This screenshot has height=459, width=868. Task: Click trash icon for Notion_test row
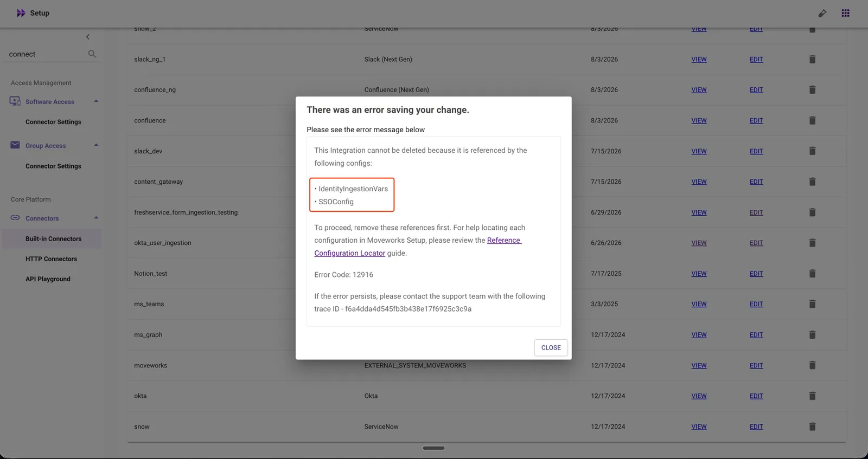coord(812,274)
